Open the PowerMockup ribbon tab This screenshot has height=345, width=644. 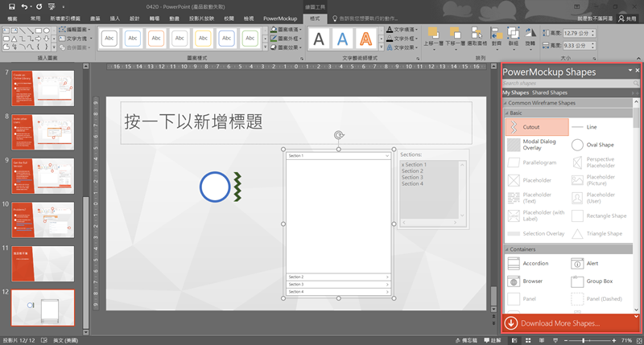click(x=279, y=17)
